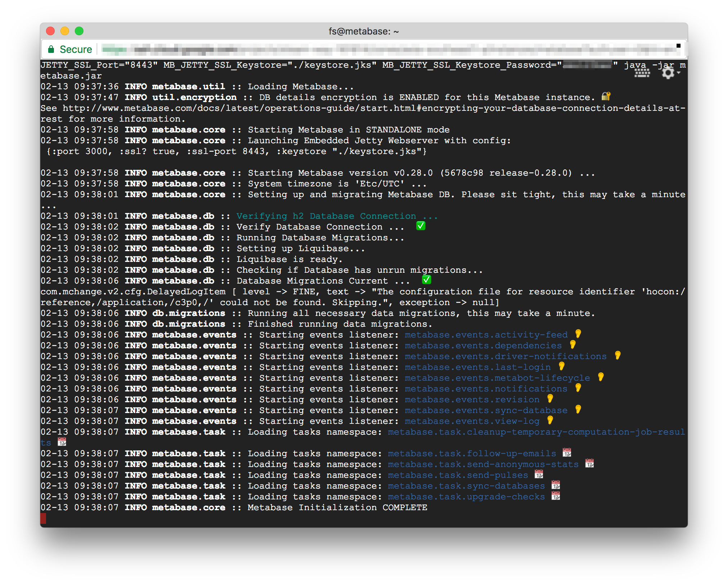
Task: Click 'Starting Metabase version v0.28.0' text
Action: coord(340,173)
